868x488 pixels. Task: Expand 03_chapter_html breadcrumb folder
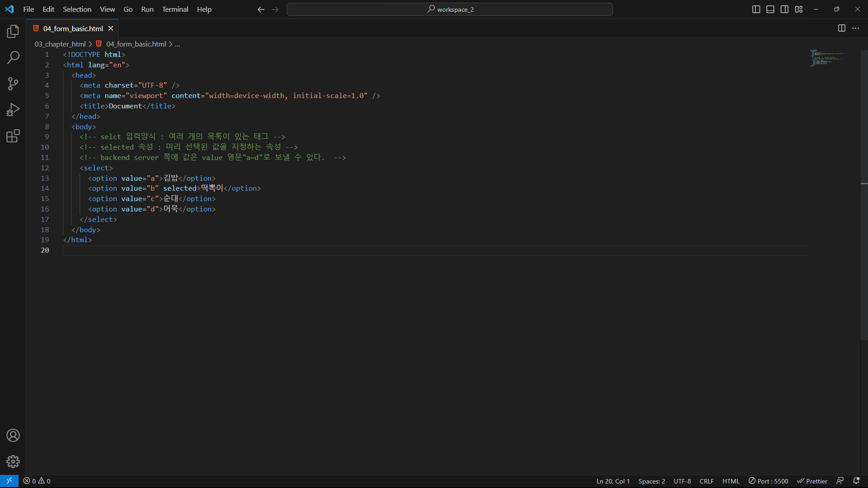(60, 44)
